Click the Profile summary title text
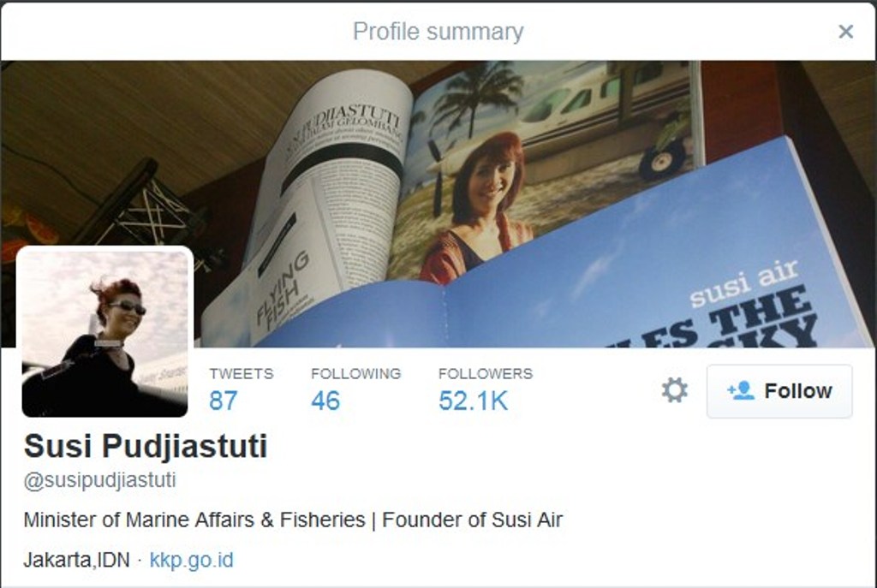 [438, 32]
